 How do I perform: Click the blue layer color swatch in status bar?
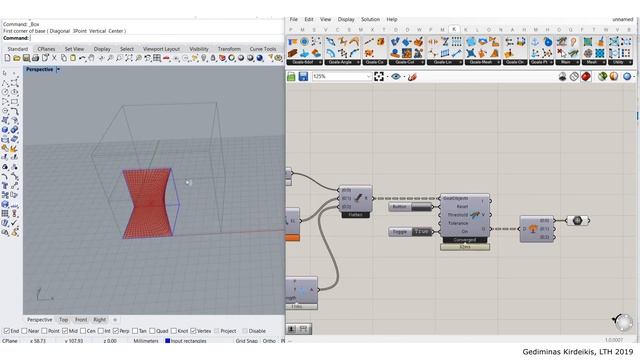click(x=167, y=340)
